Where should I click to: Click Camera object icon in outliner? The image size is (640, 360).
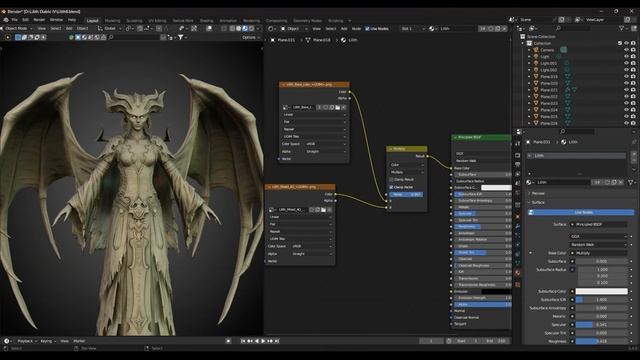[x=536, y=50]
